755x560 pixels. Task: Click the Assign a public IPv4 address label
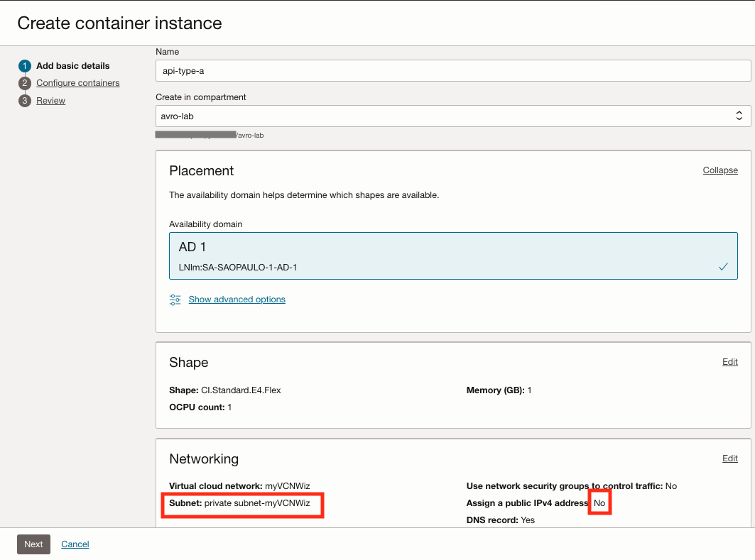527,503
